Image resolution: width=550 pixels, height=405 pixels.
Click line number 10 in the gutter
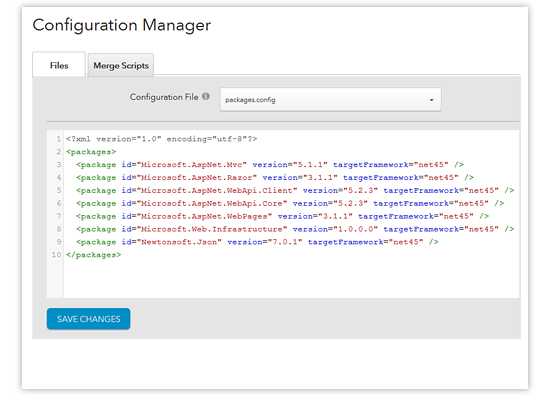56,255
